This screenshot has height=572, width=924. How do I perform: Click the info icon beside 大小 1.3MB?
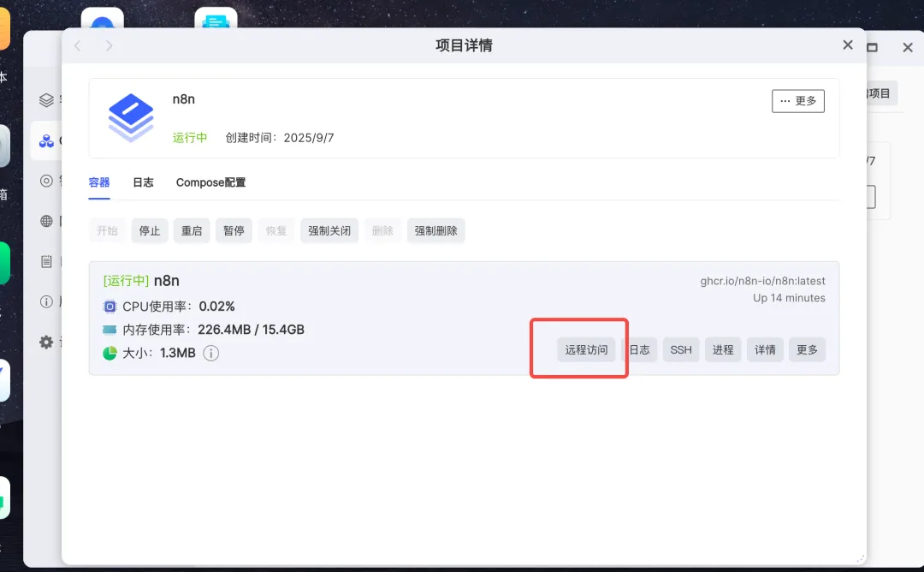211,352
